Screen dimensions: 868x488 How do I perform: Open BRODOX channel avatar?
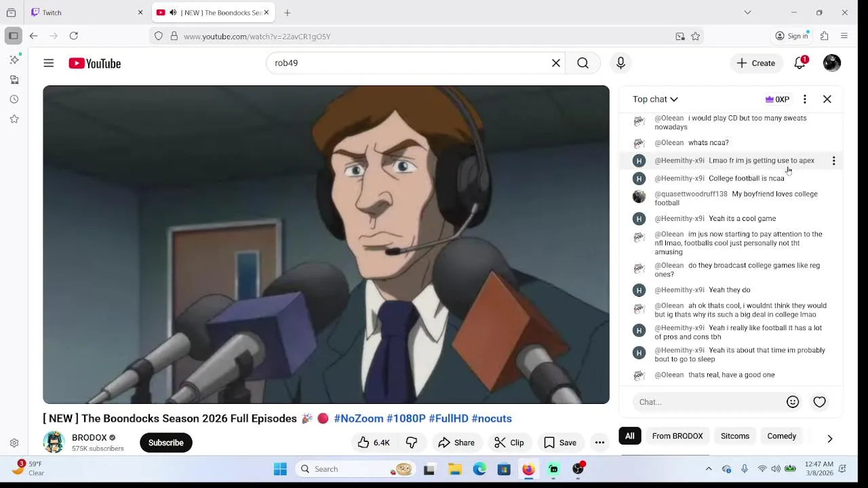click(54, 442)
